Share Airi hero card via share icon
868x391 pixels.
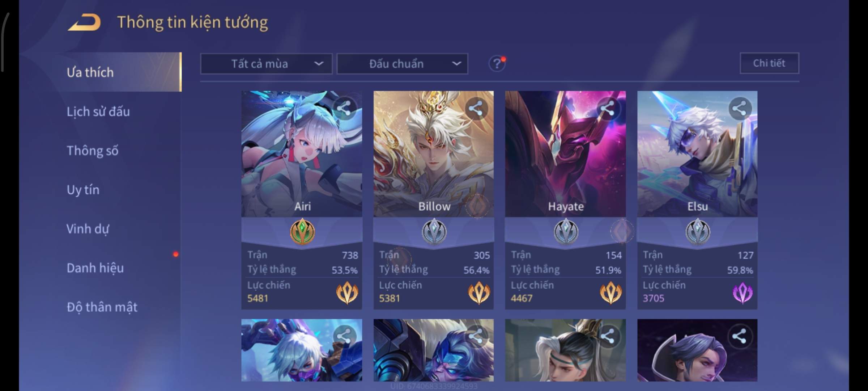pos(344,108)
